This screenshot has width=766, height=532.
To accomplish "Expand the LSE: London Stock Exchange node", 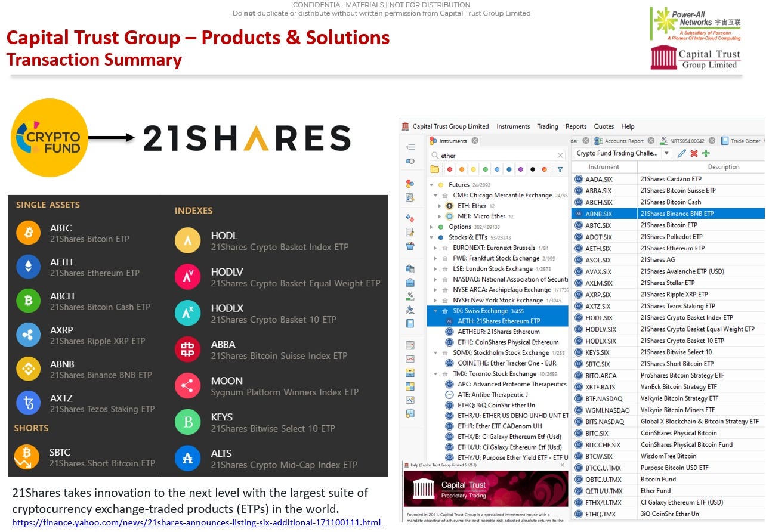I will click(x=435, y=269).
